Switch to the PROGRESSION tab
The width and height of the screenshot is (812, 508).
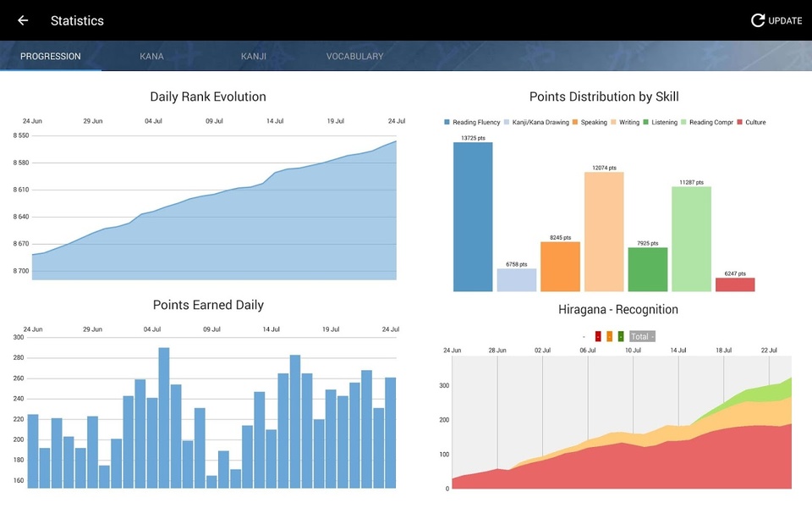(50, 56)
